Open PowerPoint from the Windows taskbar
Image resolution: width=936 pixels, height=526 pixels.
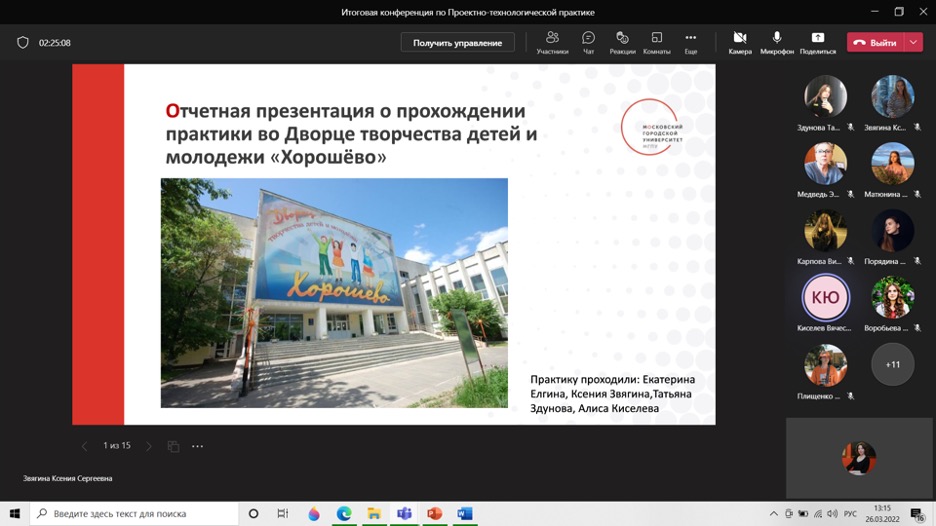(x=434, y=513)
